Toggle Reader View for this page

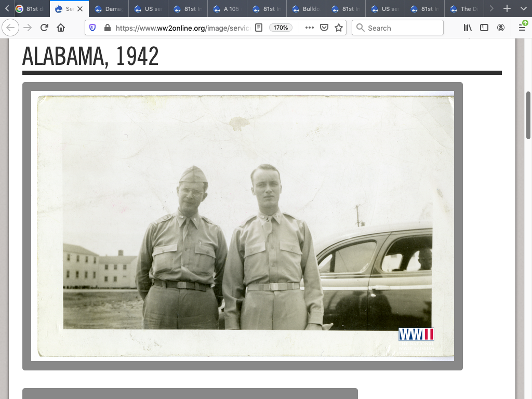tap(259, 28)
